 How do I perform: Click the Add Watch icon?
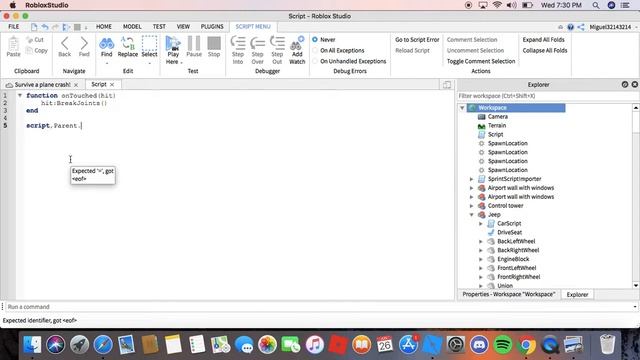pos(297,43)
